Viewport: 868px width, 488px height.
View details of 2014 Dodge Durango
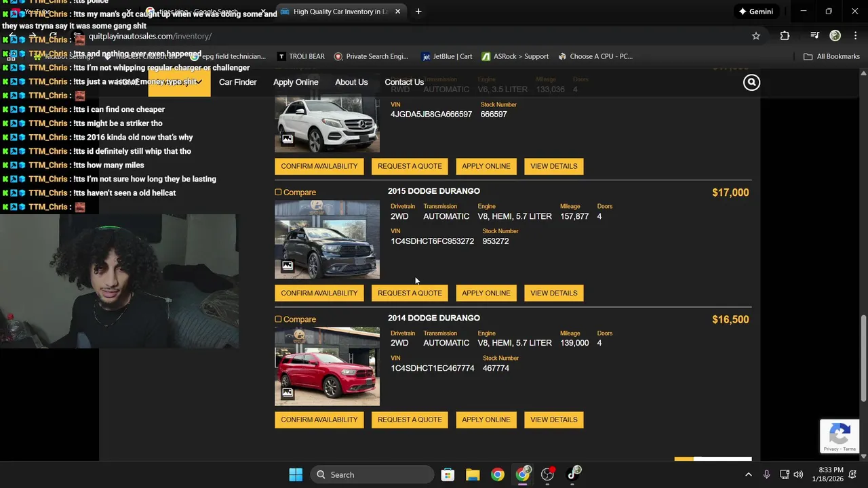[554, 420]
